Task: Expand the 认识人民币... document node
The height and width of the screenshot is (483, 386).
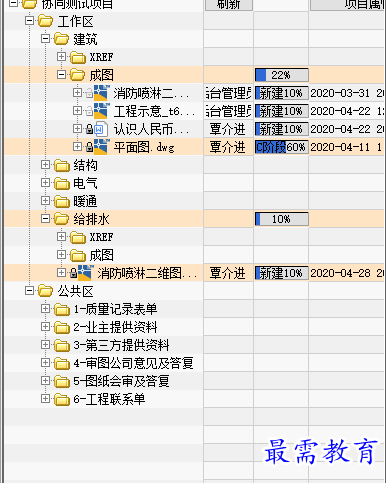Action: pyautogui.click(x=77, y=129)
